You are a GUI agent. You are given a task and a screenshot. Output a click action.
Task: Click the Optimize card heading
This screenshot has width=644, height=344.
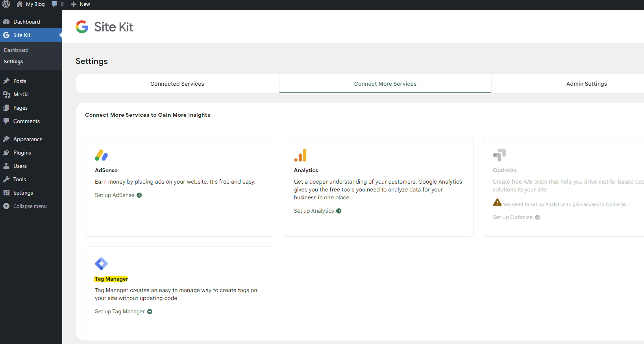point(505,170)
